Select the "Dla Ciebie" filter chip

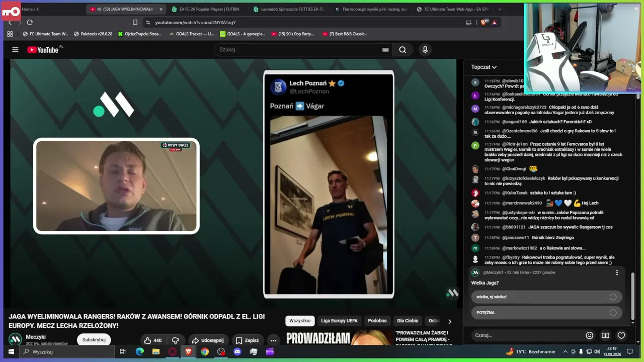408,321
